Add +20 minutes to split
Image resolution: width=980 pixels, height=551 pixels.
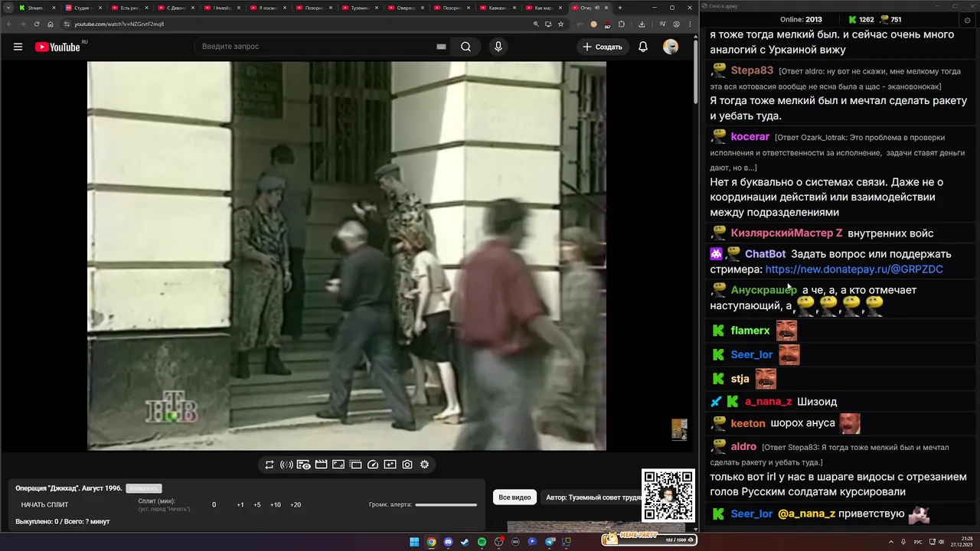point(296,505)
